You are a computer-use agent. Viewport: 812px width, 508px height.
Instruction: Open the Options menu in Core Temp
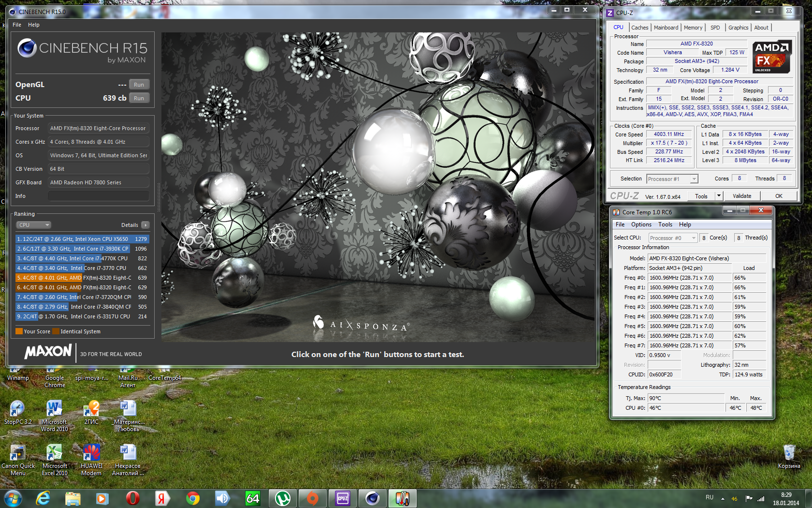(x=641, y=224)
